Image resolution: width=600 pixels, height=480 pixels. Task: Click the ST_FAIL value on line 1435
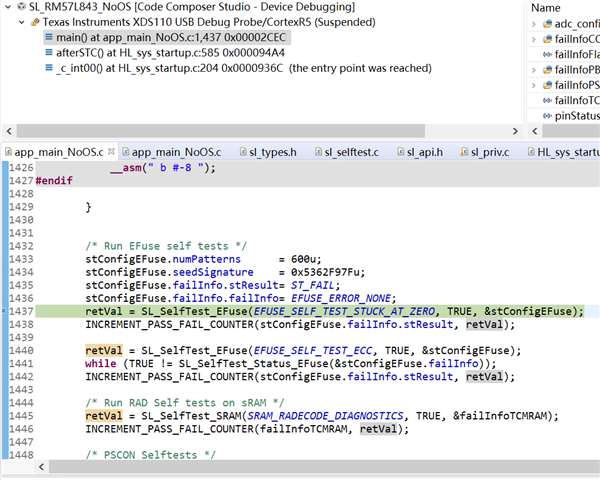pyautogui.click(x=312, y=285)
